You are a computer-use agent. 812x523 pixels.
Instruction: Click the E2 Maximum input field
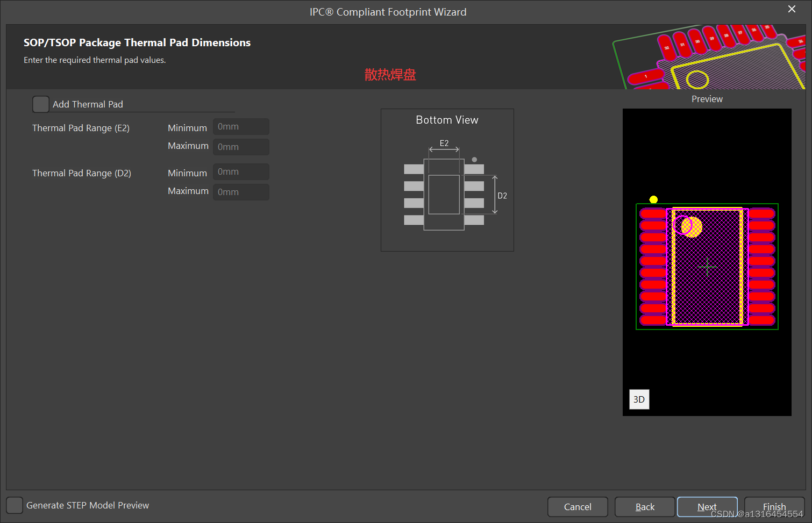coord(241,147)
